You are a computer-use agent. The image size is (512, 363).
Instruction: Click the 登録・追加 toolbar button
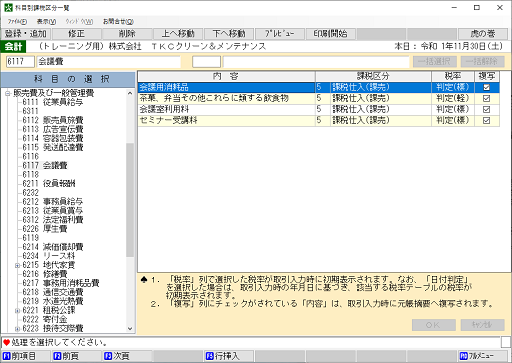point(26,34)
